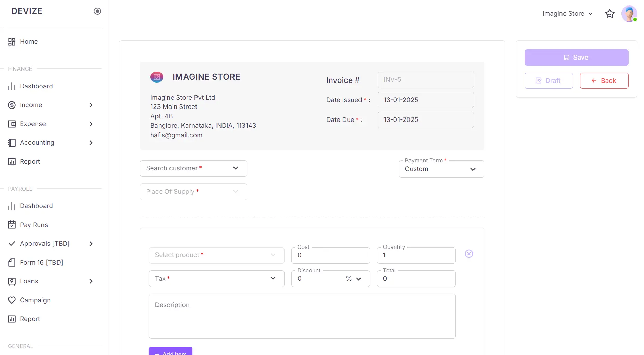The width and height of the screenshot is (644, 355).
Task: Expand the Income submenu chevron
Action: tap(91, 105)
